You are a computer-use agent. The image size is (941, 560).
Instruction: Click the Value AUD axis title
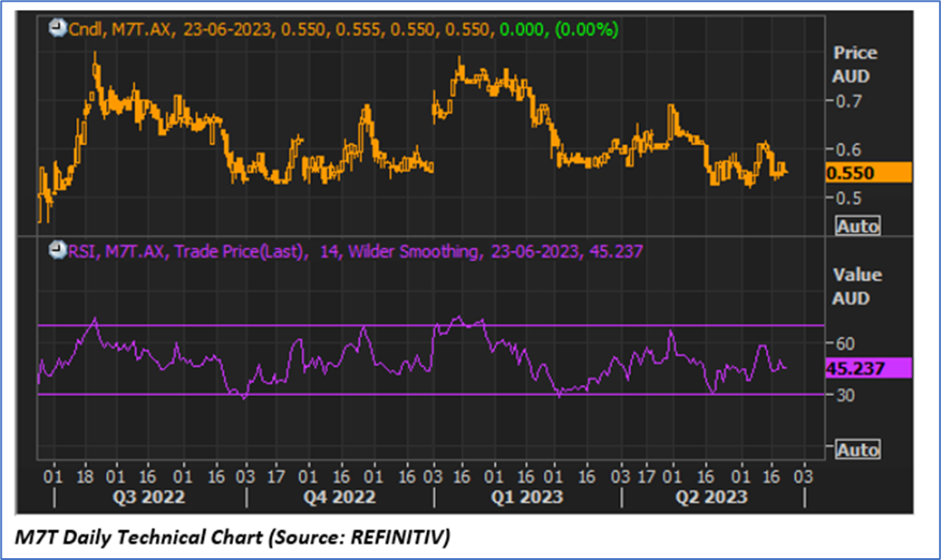pos(856,286)
